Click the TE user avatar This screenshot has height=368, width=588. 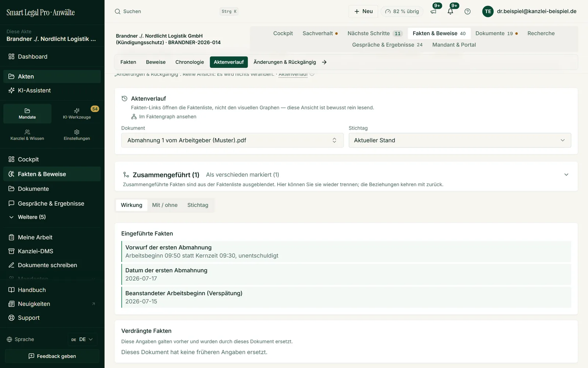488,11
